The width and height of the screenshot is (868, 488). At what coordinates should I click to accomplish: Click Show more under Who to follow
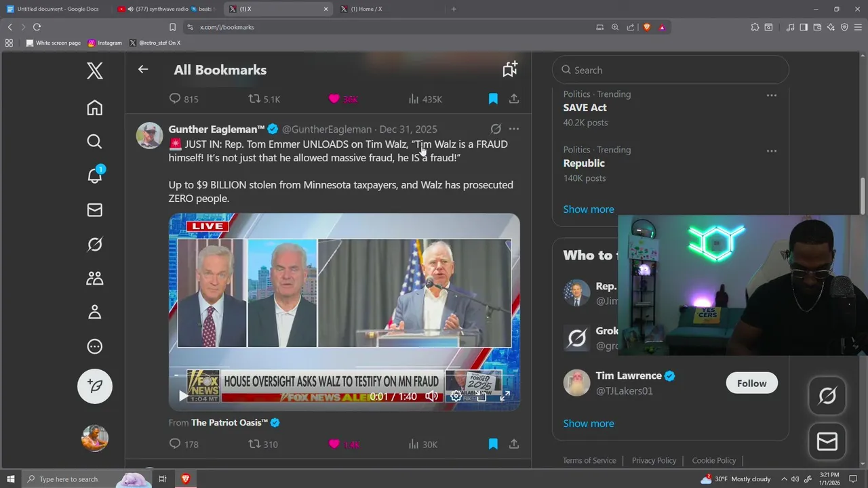pos(589,423)
